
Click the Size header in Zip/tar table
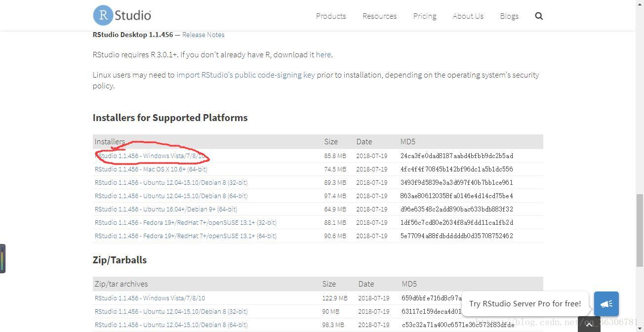coord(329,284)
